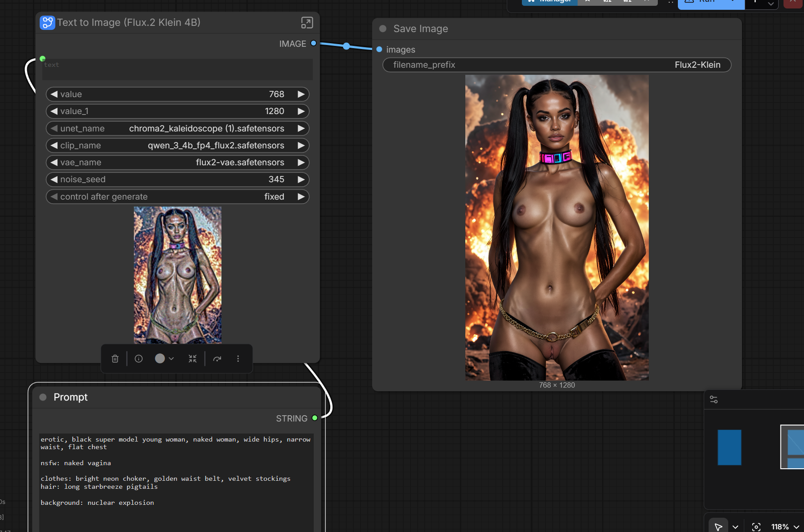
Task: Decrement noise_seed with the left arrow
Action: point(54,179)
